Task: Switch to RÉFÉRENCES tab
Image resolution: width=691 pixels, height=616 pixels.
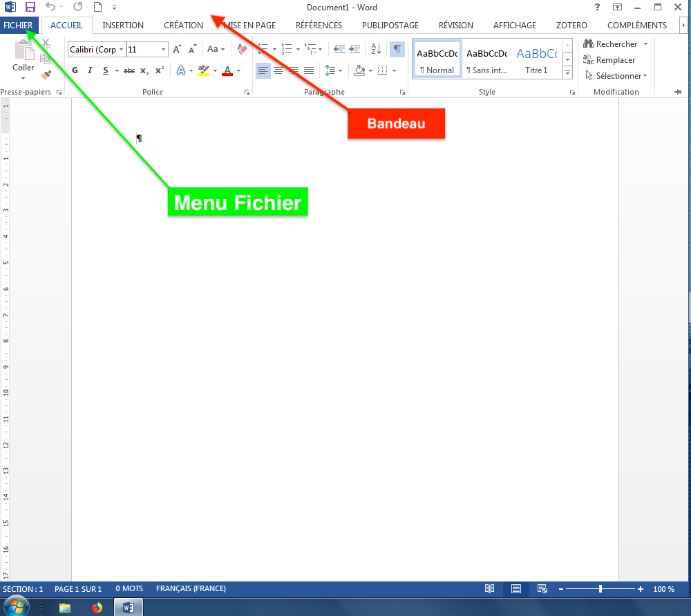Action: pyautogui.click(x=319, y=25)
